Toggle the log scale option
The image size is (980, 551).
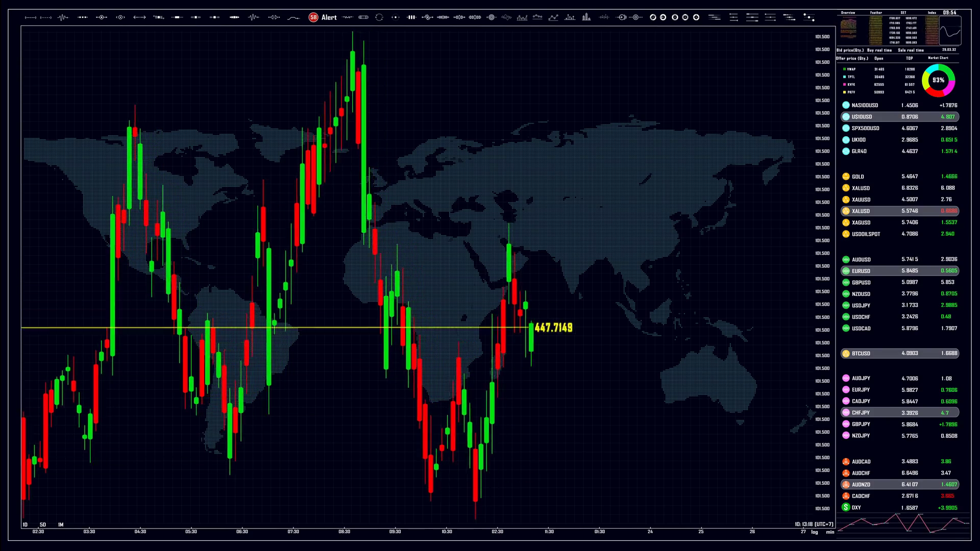[x=815, y=532]
